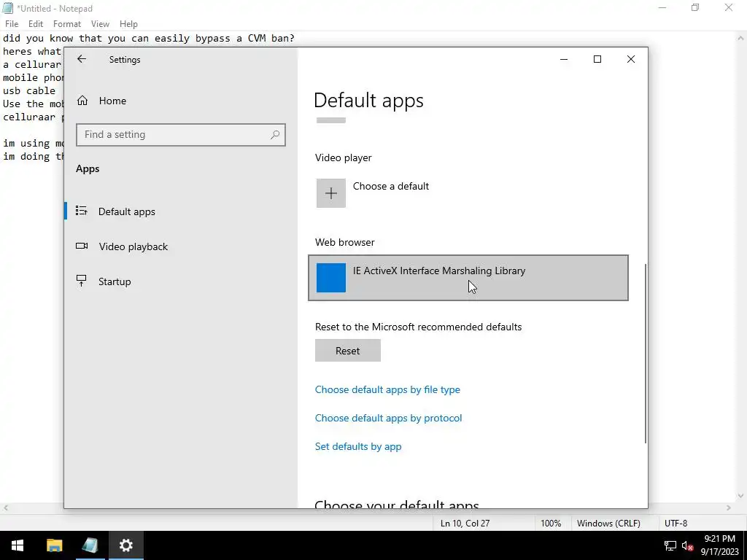This screenshot has height=560, width=747.
Task: Click Notepad horizontal scroll right arrow
Action: click(729, 508)
